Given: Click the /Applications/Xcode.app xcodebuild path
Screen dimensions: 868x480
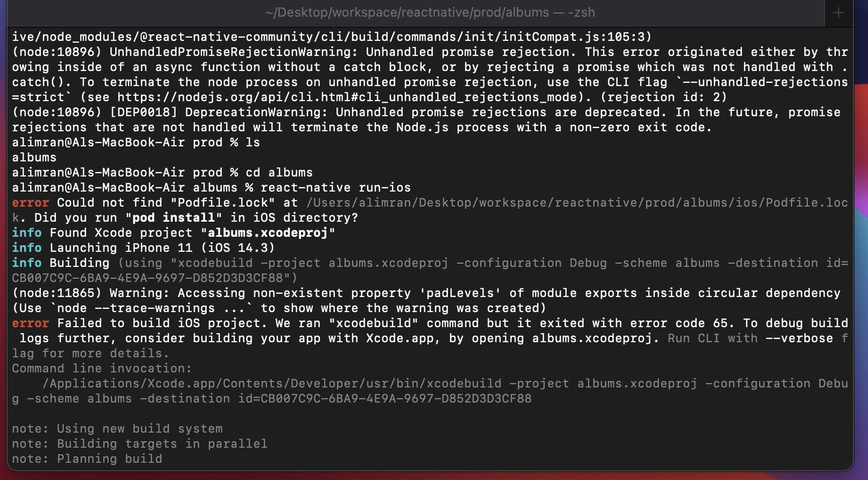Looking at the screenshot, I should pyautogui.click(x=272, y=384).
